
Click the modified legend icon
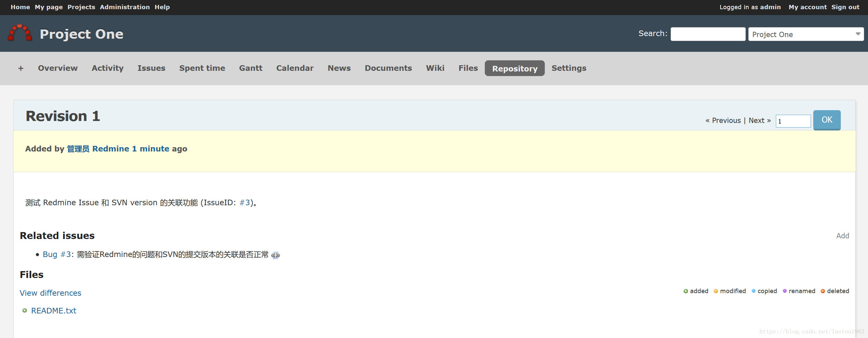pyautogui.click(x=716, y=291)
